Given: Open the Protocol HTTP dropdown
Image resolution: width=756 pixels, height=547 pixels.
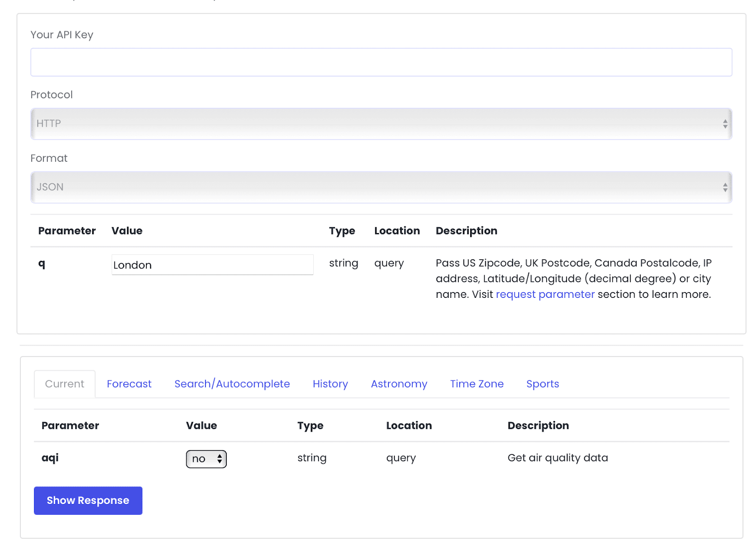Looking at the screenshot, I should point(381,124).
